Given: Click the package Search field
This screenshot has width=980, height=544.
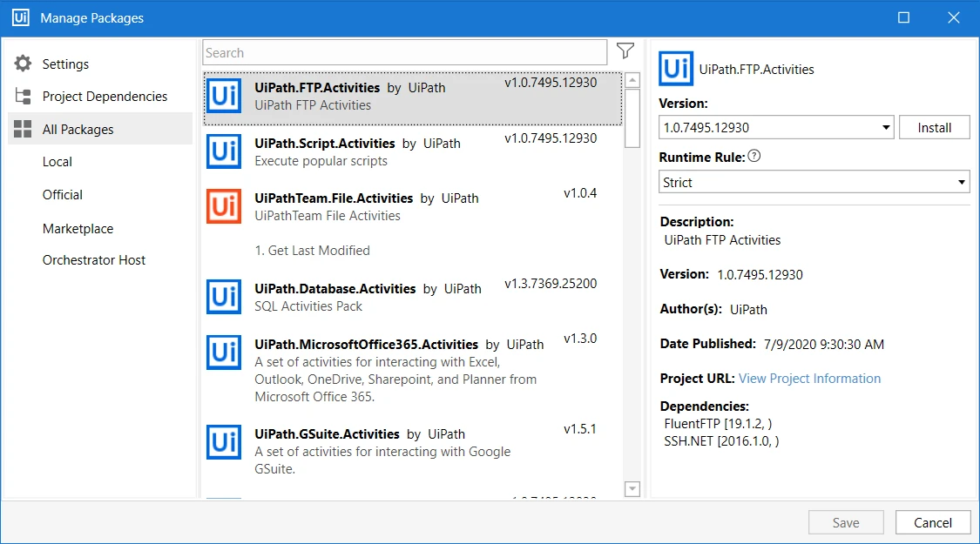Looking at the screenshot, I should pos(404,52).
